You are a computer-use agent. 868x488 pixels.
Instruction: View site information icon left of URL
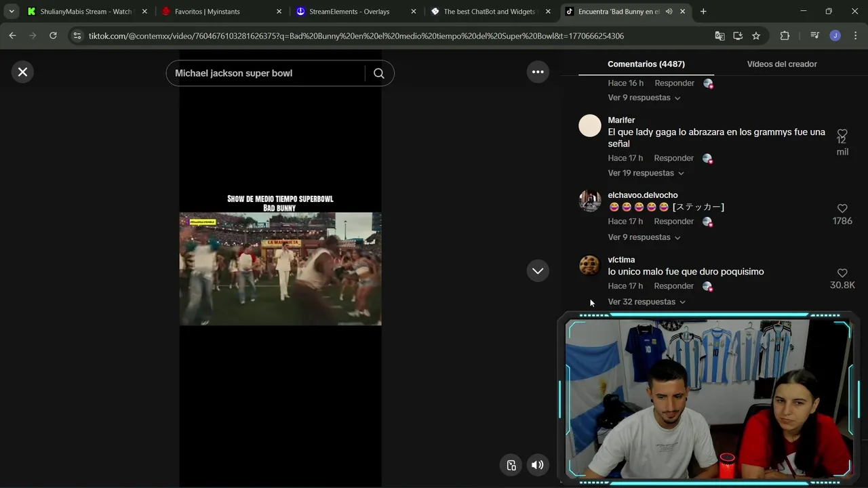(77, 36)
